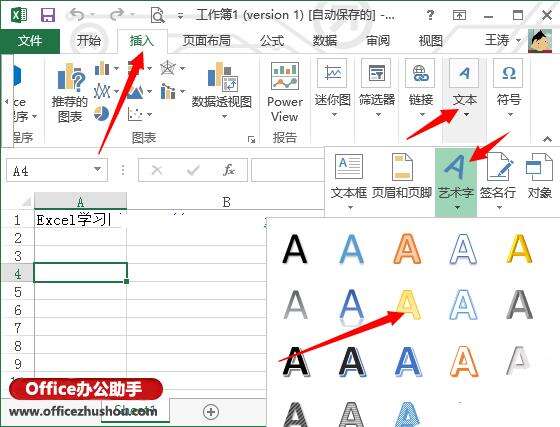
Task: Select column A header
Action: [x=80, y=202]
